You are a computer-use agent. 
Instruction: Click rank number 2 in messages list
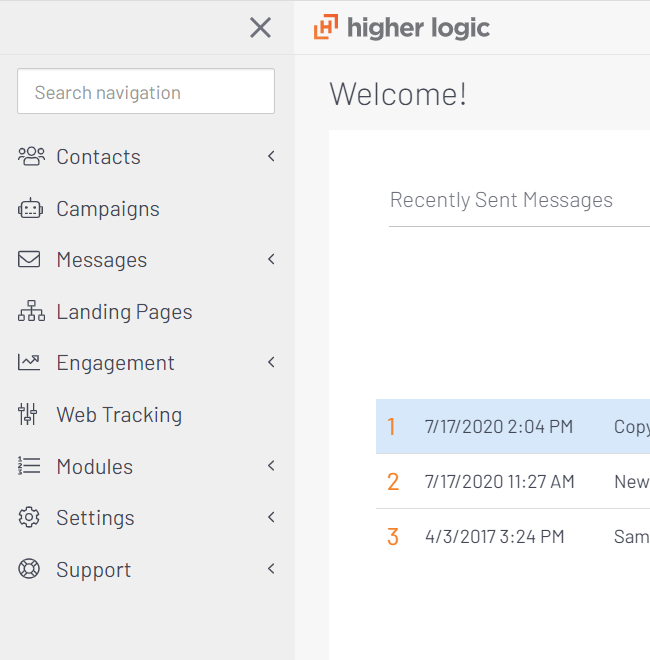pyautogui.click(x=393, y=482)
